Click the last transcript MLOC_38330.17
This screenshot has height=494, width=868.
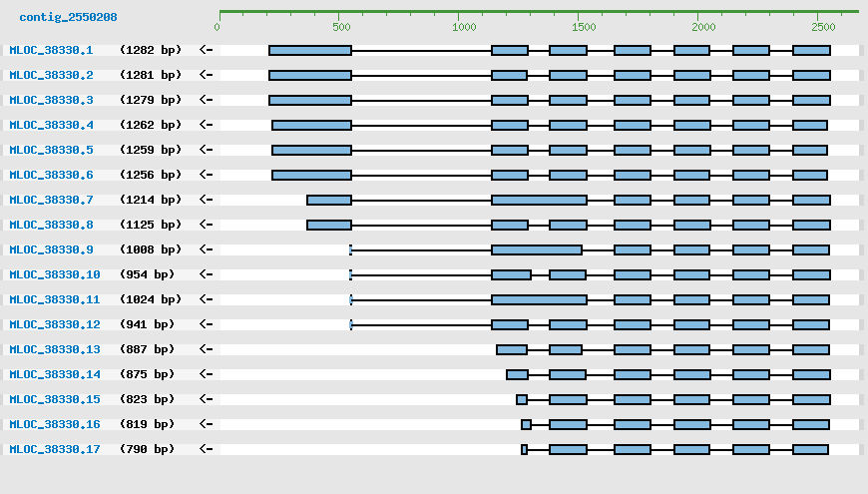click(55, 449)
